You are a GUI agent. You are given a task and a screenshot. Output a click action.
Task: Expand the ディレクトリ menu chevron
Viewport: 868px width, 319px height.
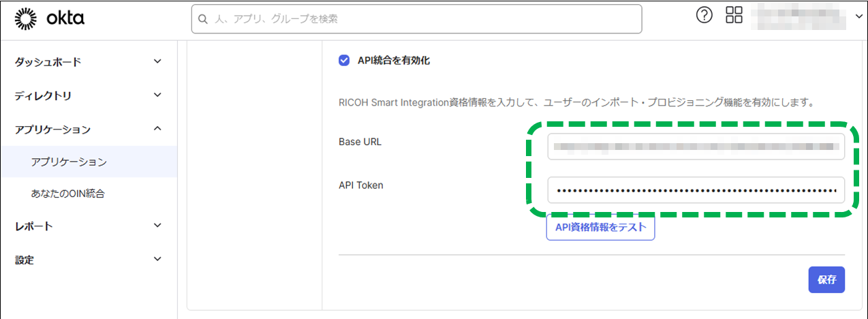pyautogui.click(x=157, y=95)
